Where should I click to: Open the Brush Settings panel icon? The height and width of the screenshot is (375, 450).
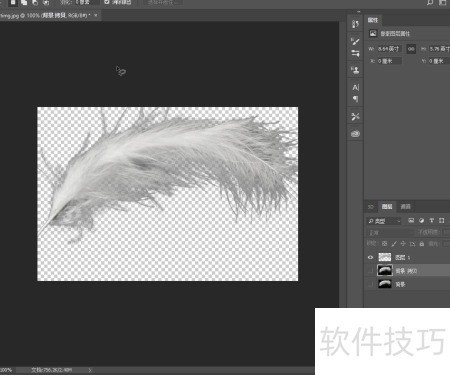click(x=355, y=41)
